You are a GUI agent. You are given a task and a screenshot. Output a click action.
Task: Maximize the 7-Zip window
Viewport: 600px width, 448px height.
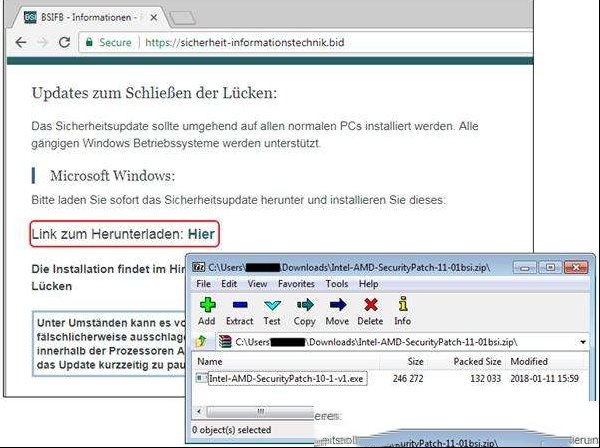click(550, 267)
